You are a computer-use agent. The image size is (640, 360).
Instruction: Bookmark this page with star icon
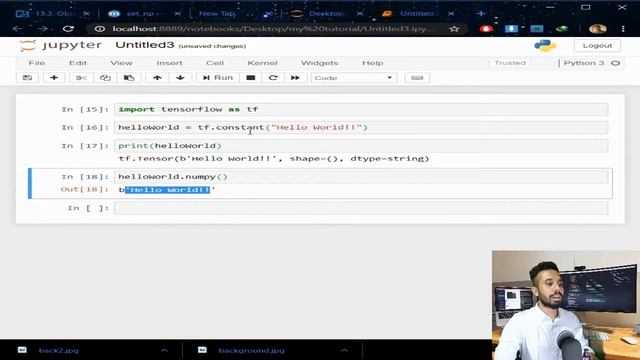pos(454,29)
